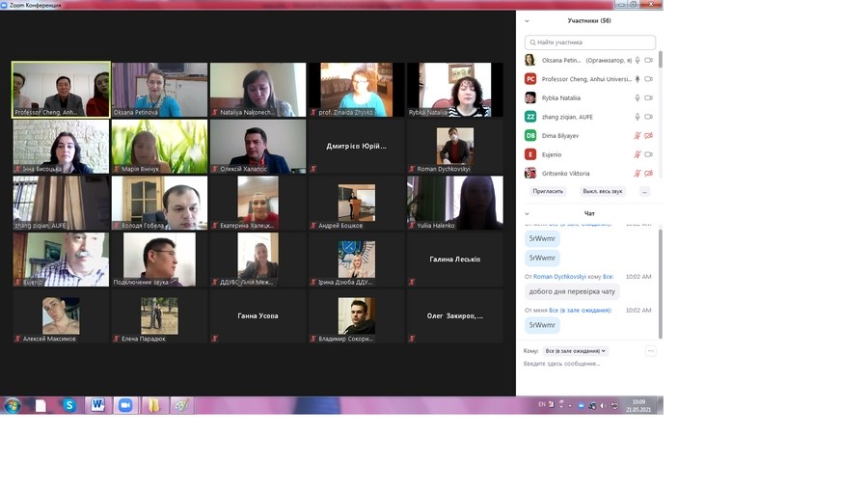Click Eujenio's camera icon in the list
Viewport: 868px width, 492px height.
coord(648,154)
